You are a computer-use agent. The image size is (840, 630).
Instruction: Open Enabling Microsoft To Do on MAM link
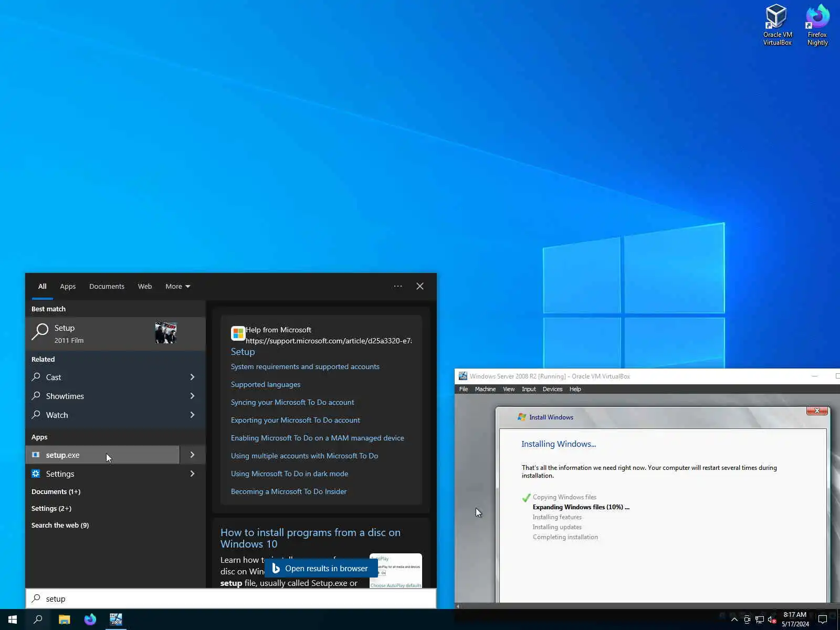tap(318, 438)
